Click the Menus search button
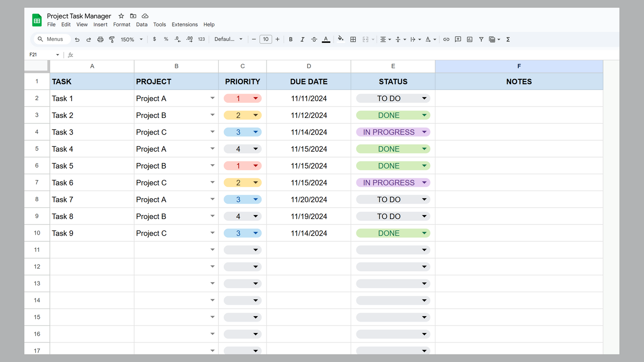Viewport: 644px width, 362px height. tap(51, 39)
